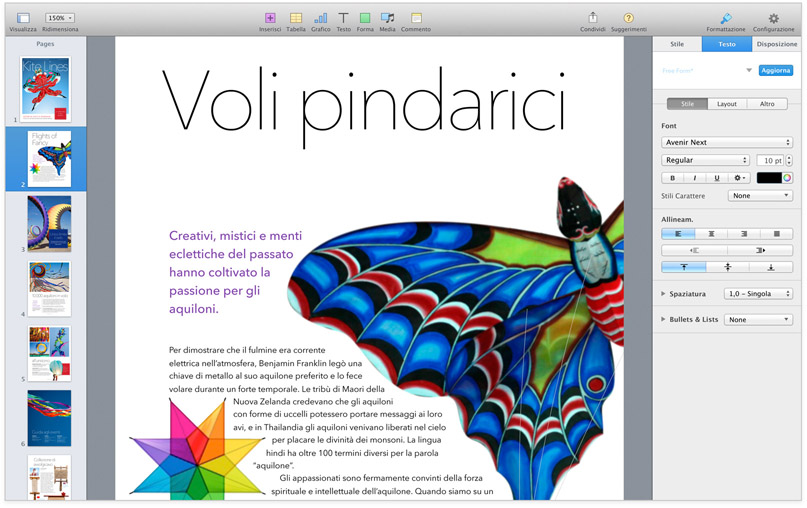
Task: Select the Testo inspector tab
Action: (727, 44)
